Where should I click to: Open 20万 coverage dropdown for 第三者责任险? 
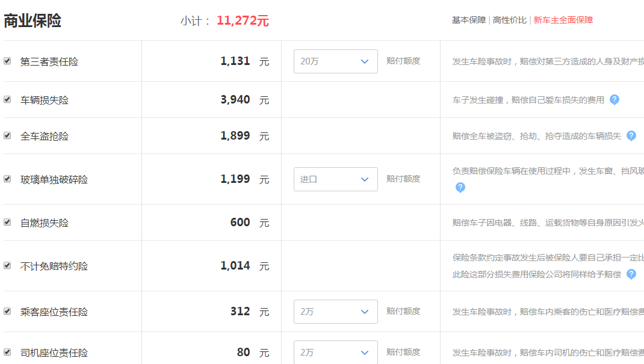tap(336, 61)
